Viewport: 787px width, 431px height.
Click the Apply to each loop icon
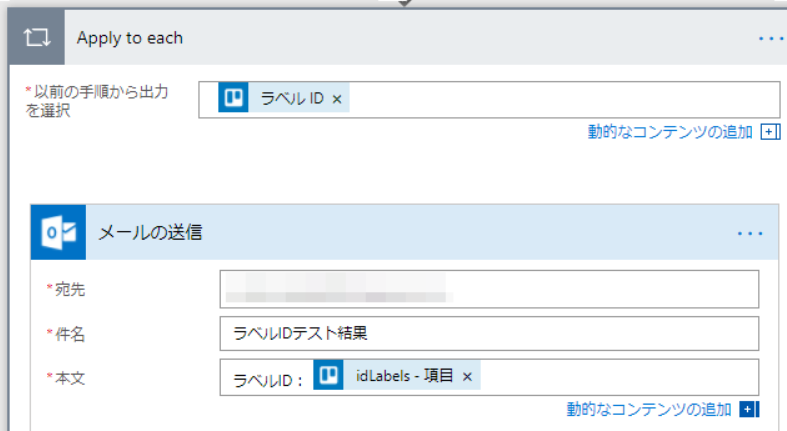pos(37,38)
